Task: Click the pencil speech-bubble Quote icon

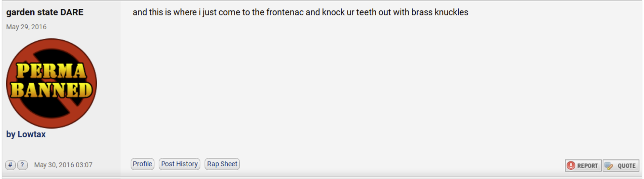Action: coord(609,166)
